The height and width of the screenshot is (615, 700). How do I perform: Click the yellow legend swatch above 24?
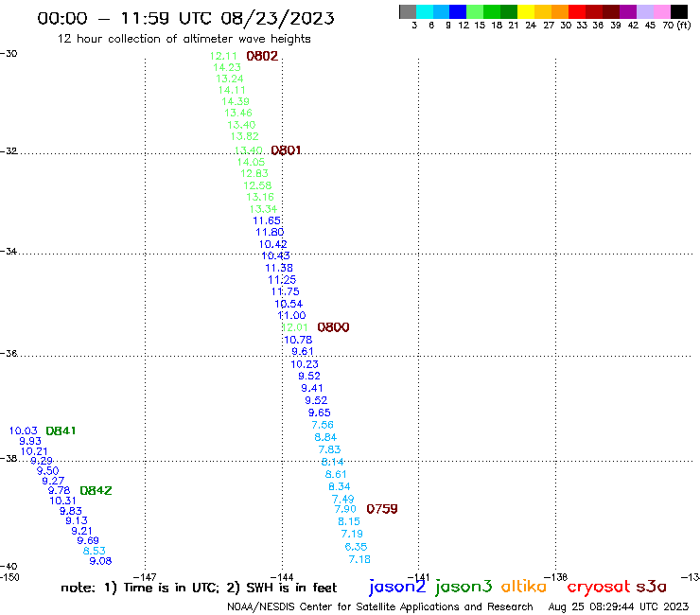pyautogui.click(x=526, y=11)
